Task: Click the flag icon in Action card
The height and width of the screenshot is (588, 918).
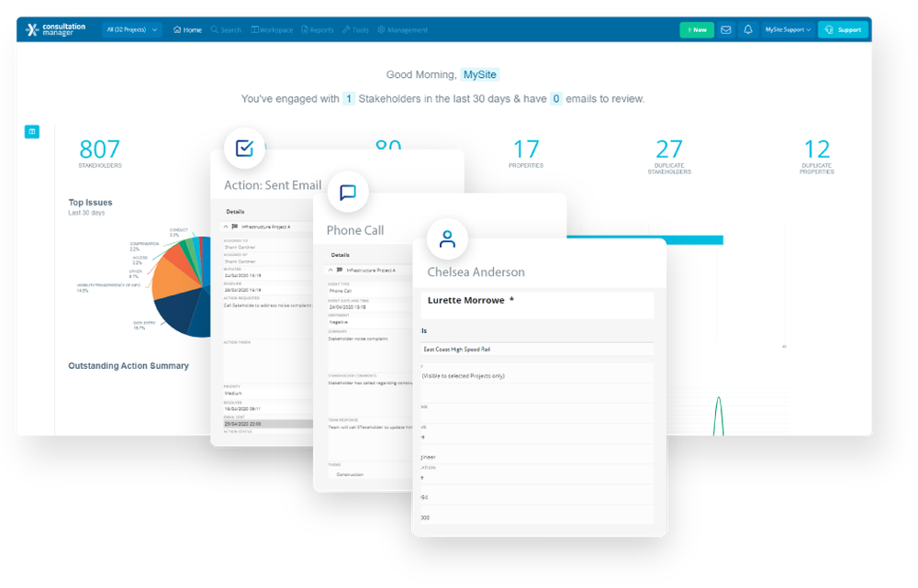Action: (235, 227)
